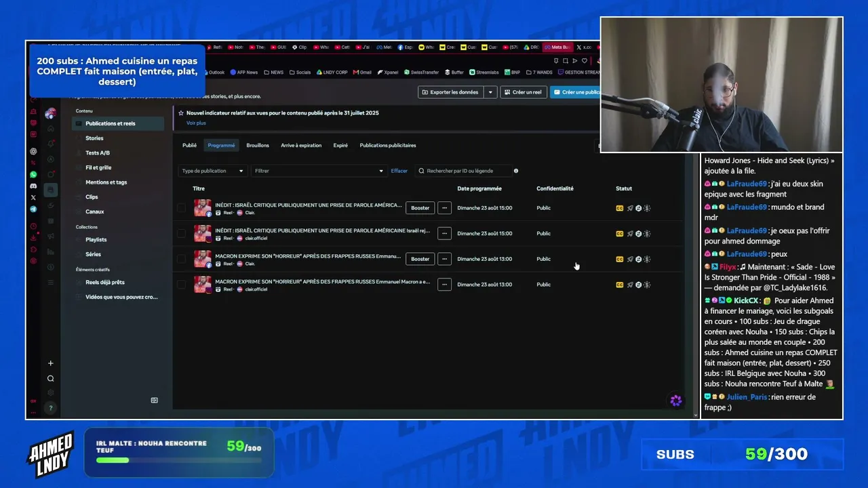Open Tests A/B in the content menu
Viewport: 868px width, 488px height.
click(98, 153)
